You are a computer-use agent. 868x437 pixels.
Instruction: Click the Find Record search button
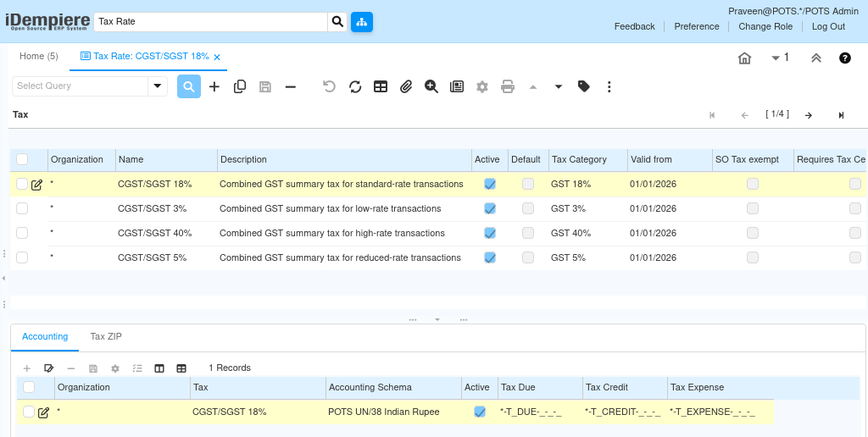click(x=189, y=86)
